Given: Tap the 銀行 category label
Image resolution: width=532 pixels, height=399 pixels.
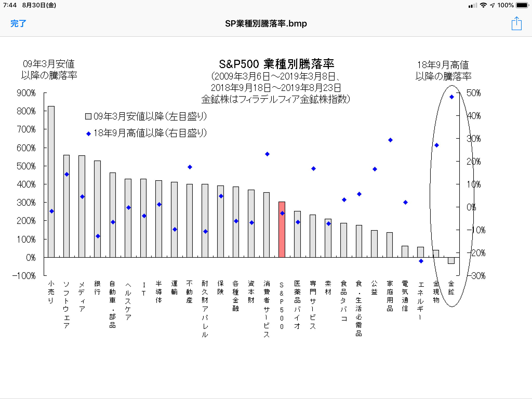Looking at the screenshot, I should click(x=97, y=288).
